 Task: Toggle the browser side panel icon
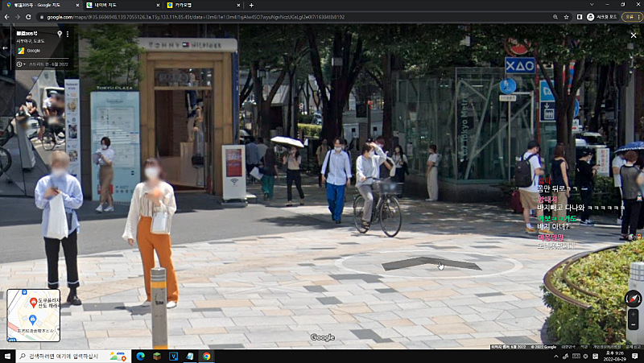pos(579,16)
